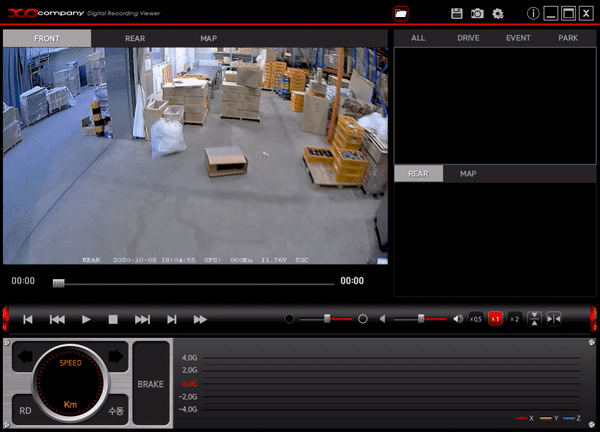Click the brightness slider handle
Screen dimensions: 600x432
327,318
